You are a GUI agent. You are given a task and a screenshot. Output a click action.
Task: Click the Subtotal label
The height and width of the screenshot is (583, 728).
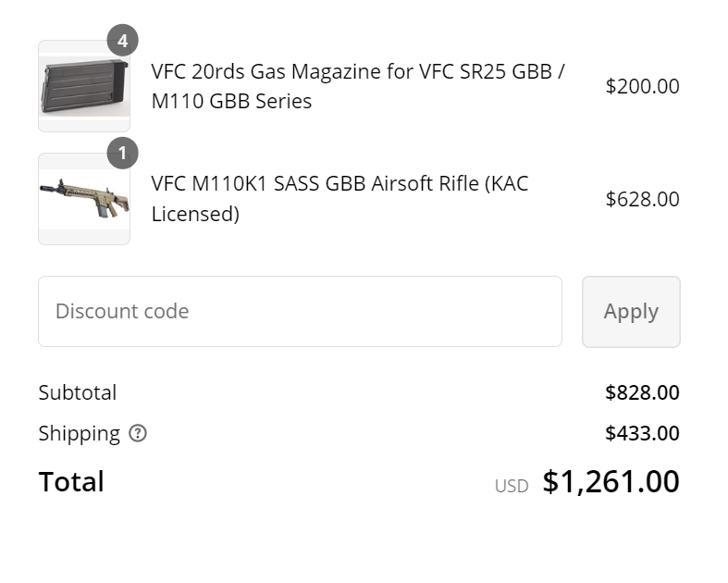coord(78,392)
